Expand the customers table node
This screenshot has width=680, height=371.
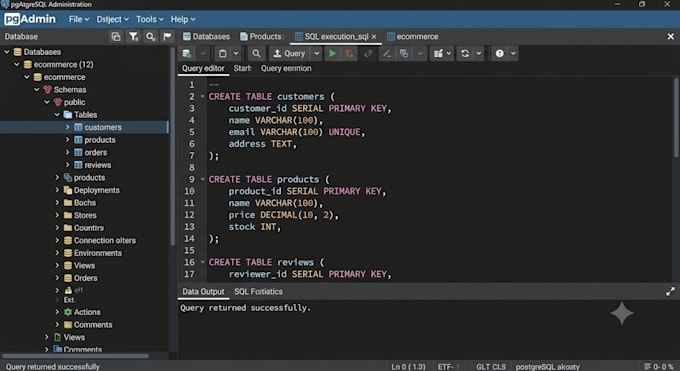click(67, 127)
